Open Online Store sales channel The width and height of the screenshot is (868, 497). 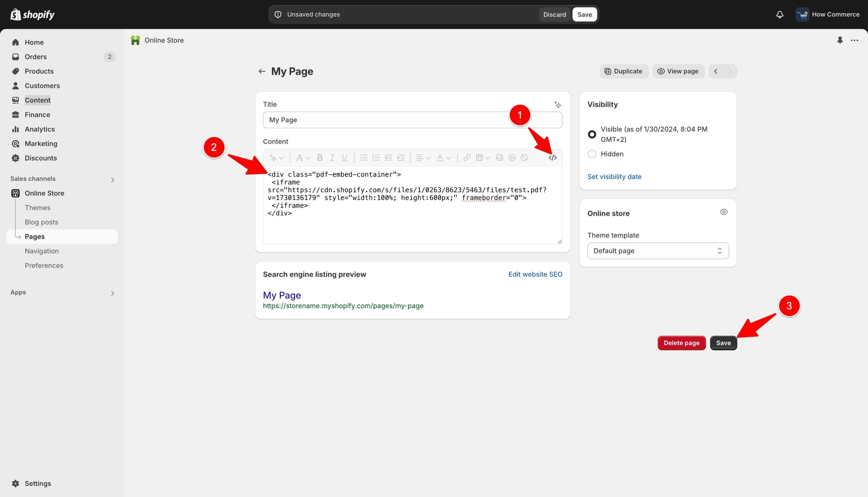62,193
